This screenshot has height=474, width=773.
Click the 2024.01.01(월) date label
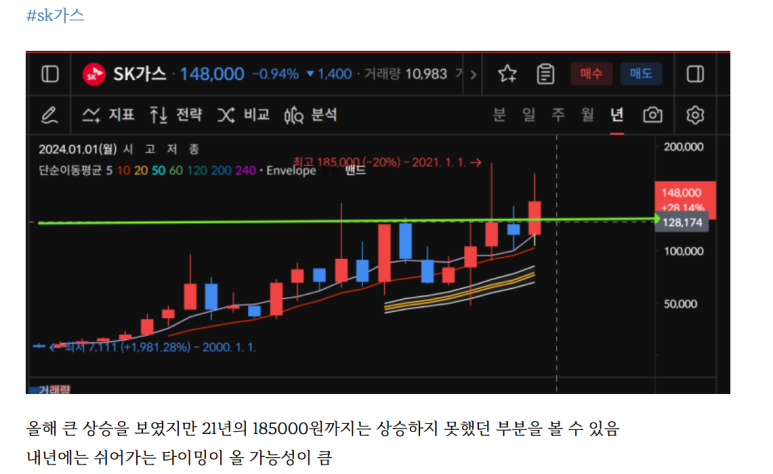coord(78,149)
